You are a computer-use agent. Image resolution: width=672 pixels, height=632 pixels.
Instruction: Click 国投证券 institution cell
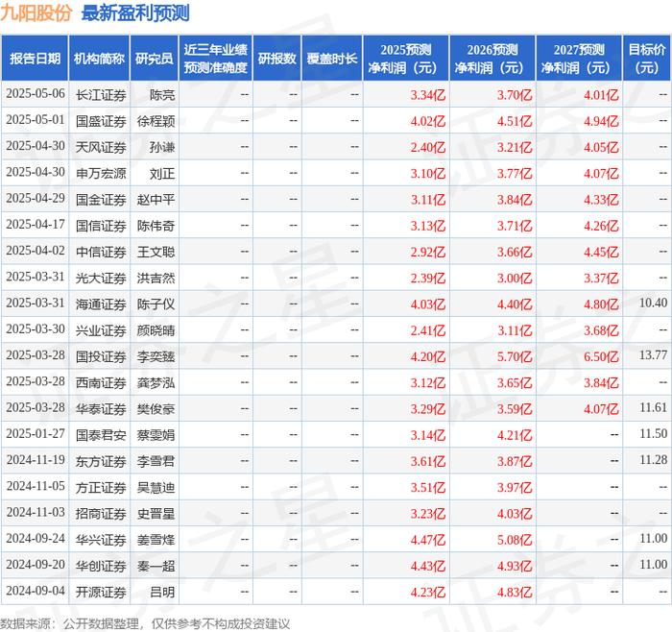pos(101,356)
